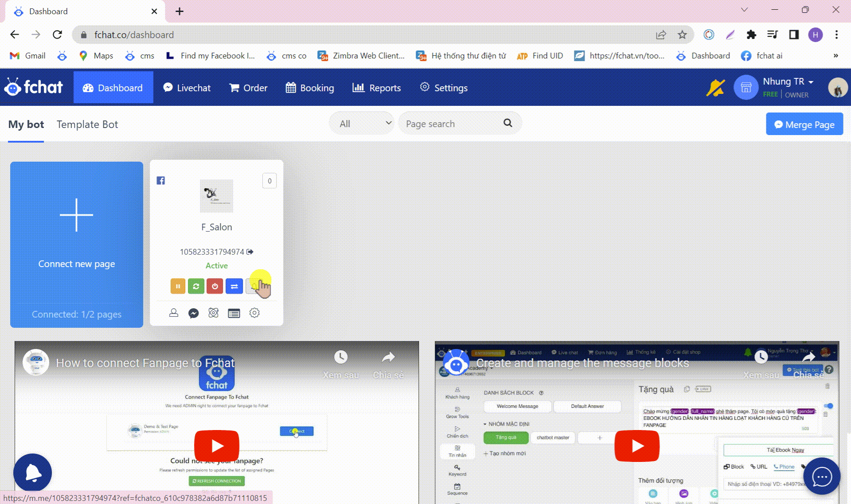Switch to the Template Bot tab

pyautogui.click(x=87, y=124)
